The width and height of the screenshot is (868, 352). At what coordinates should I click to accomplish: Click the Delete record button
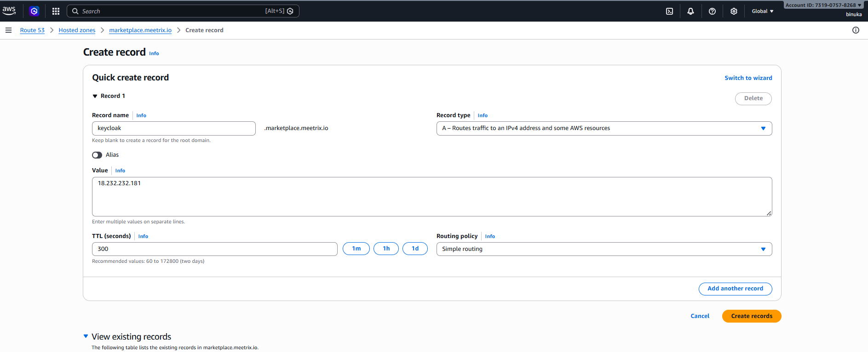tap(753, 98)
